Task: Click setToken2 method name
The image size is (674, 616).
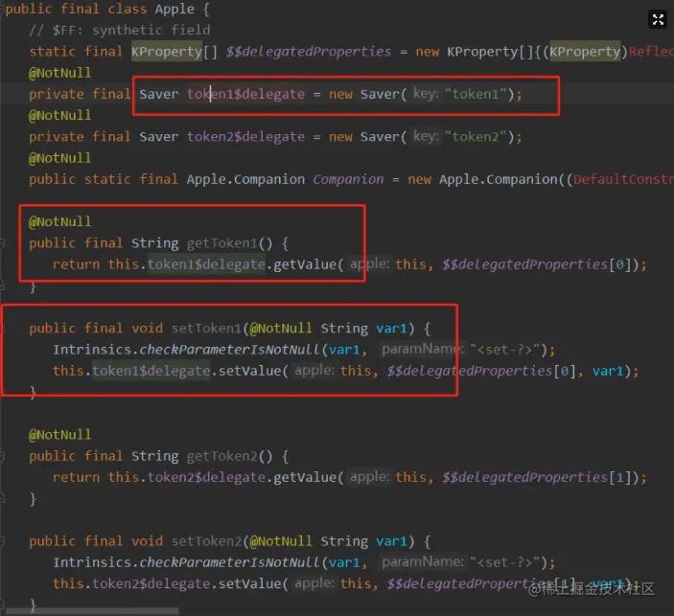Action: [x=206, y=541]
